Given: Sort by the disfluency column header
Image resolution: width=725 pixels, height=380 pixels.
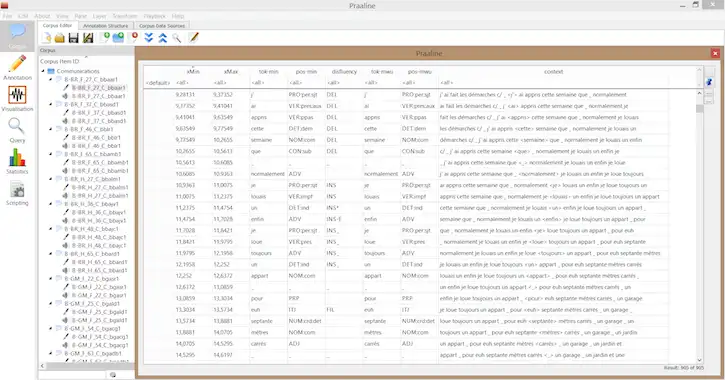Looking at the screenshot, I should coord(344,72).
